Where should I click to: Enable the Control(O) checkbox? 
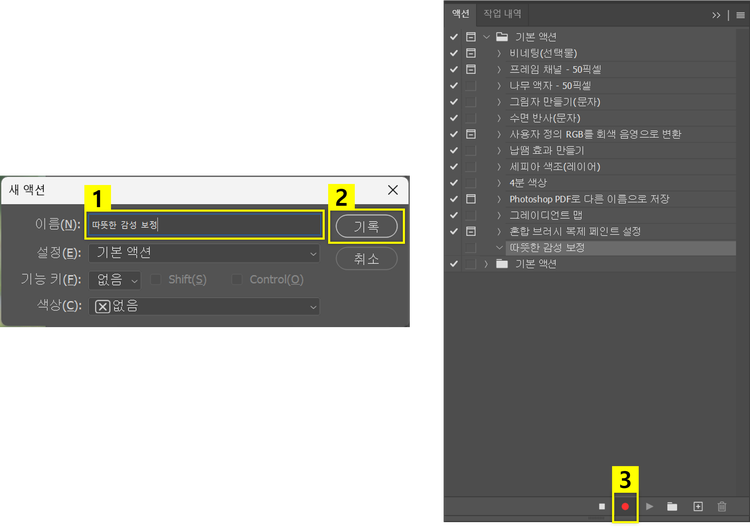[x=237, y=279]
